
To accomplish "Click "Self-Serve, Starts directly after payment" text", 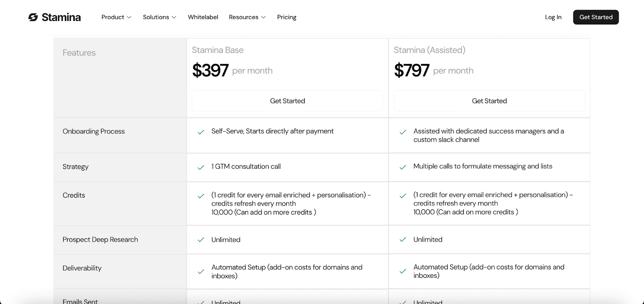I will [272, 131].
